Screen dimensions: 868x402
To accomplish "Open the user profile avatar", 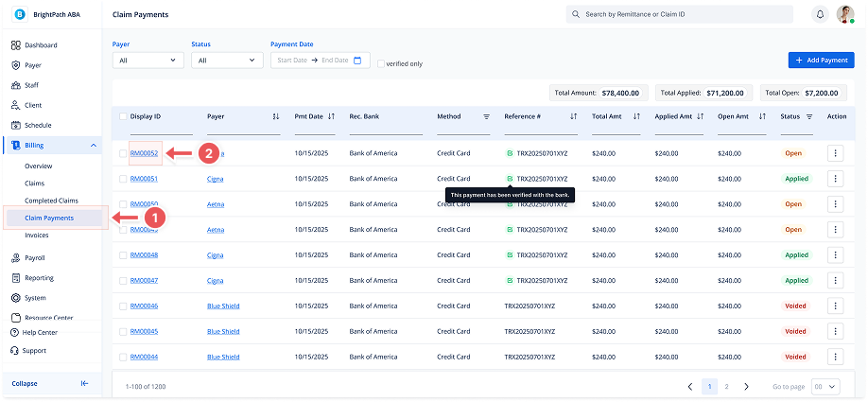I will click(x=844, y=15).
